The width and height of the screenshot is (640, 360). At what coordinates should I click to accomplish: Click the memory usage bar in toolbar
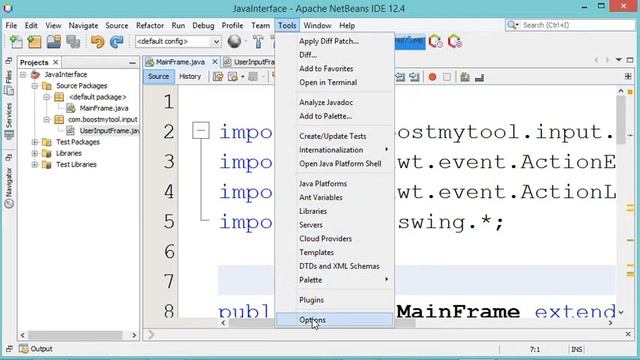point(409,41)
